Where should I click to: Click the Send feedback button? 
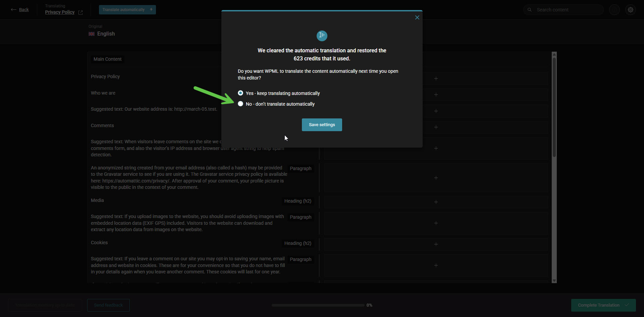[108, 305]
